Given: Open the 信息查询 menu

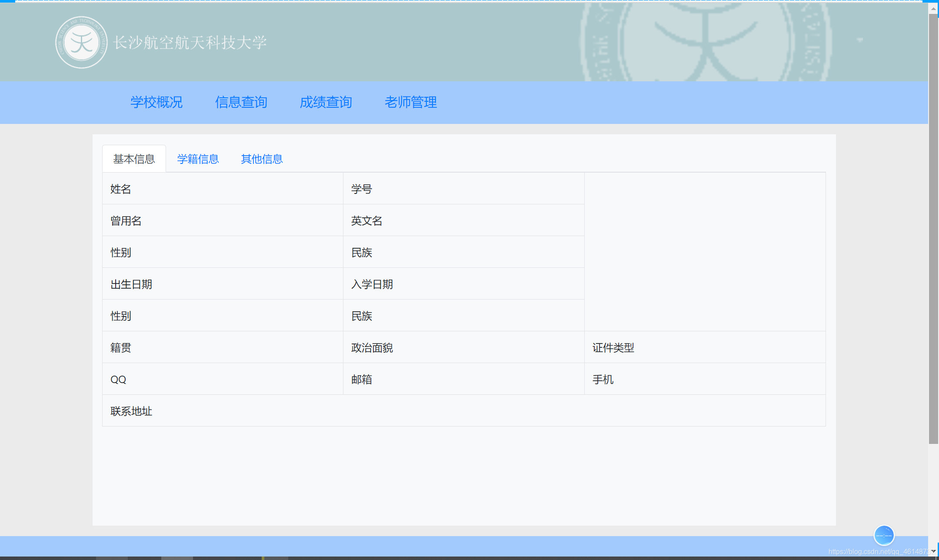Looking at the screenshot, I should click(x=241, y=102).
